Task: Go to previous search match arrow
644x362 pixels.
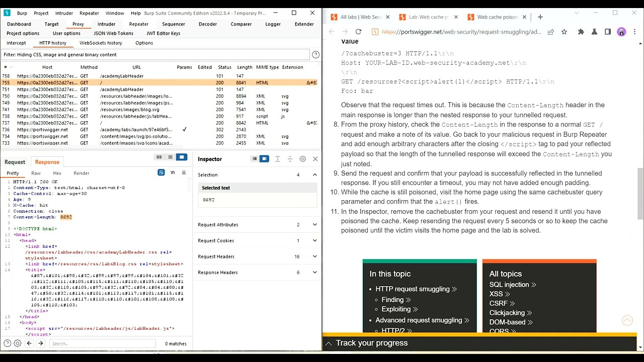Action: [x=29, y=343]
